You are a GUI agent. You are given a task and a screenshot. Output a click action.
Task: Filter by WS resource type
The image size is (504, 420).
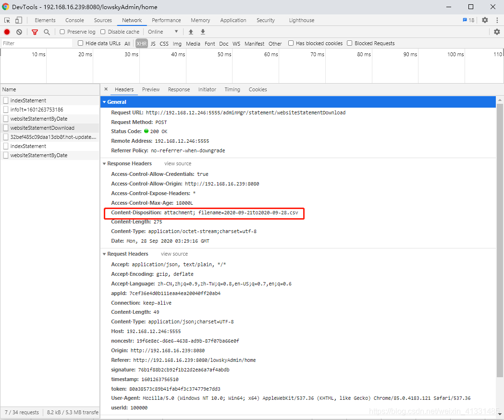click(236, 43)
